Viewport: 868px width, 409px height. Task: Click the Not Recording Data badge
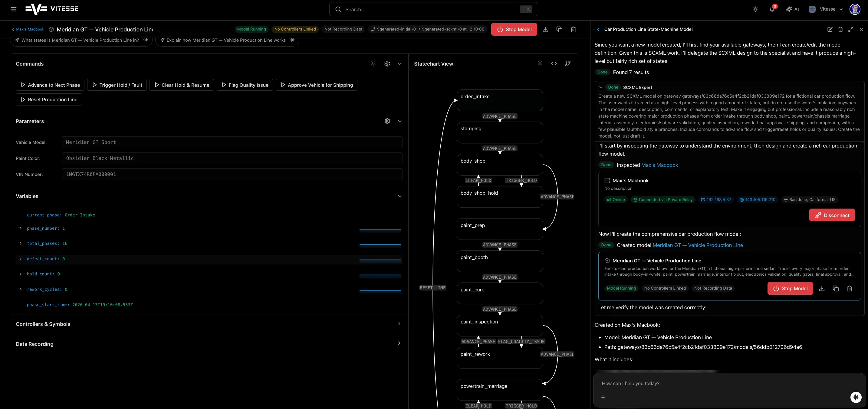click(x=343, y=29)
